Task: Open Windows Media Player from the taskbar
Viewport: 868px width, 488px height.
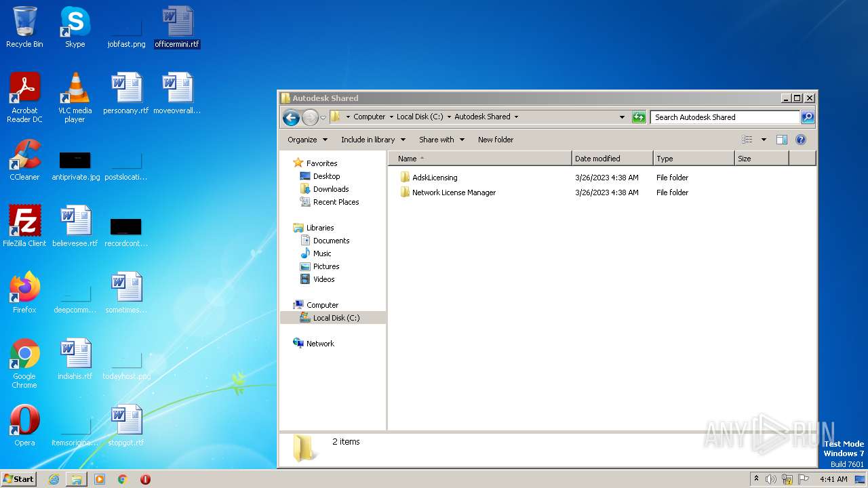Action: (100, 479)
